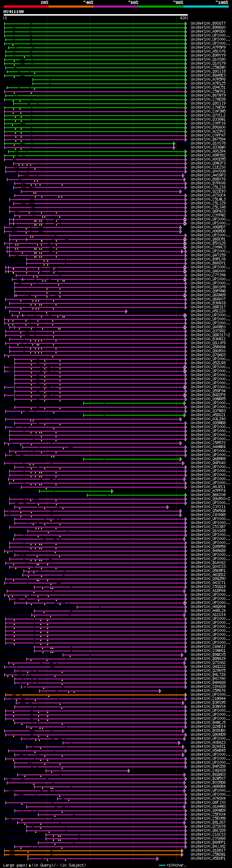The height and width of the screenshot is (868, 232).
Task: Click the orange ~40% legend segment
Action: [71, 6]
